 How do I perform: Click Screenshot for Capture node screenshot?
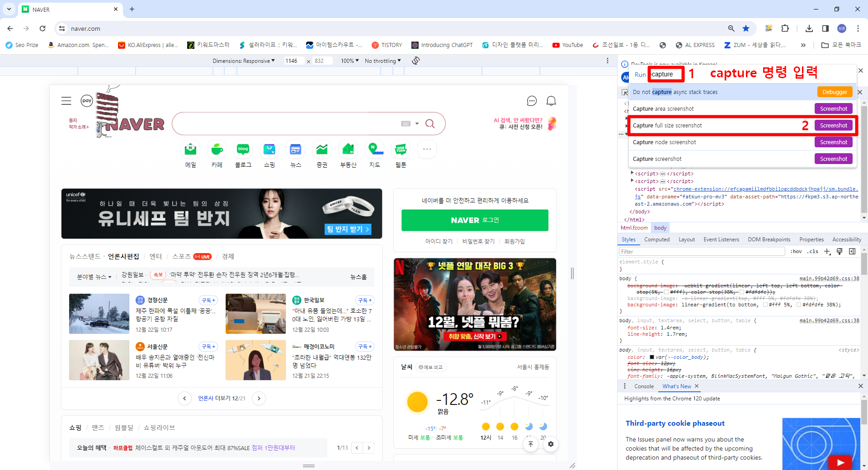pyautogui.click(x=834, y=142)
